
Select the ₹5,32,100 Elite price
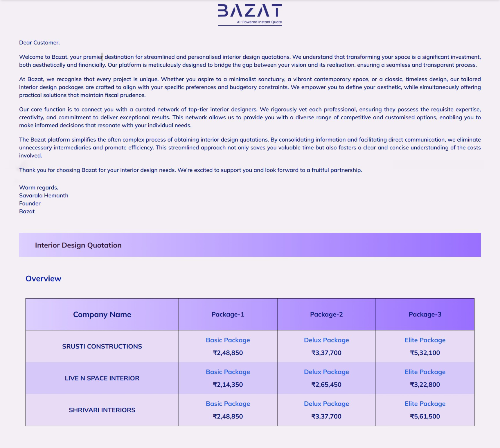pyautogui.click(x=425, y=353)
